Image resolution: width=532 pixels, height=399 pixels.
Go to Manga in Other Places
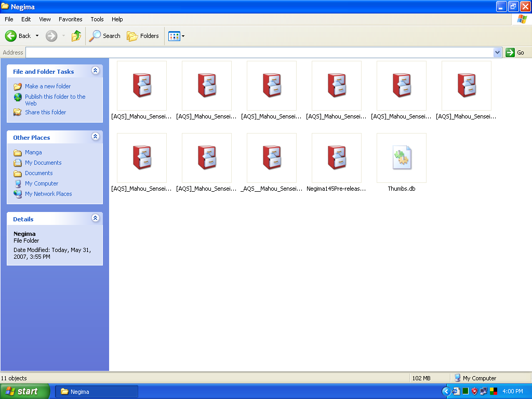33,152
